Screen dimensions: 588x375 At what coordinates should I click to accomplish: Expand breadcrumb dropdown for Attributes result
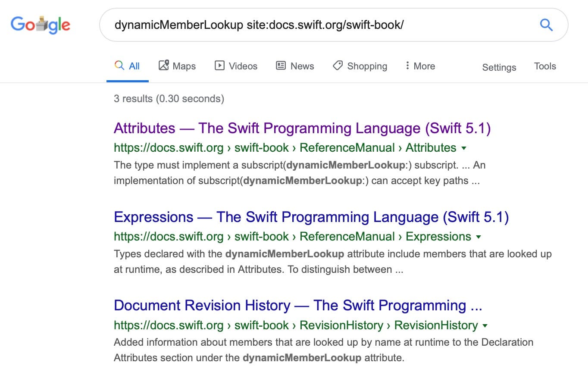click(x=464, y=148)
